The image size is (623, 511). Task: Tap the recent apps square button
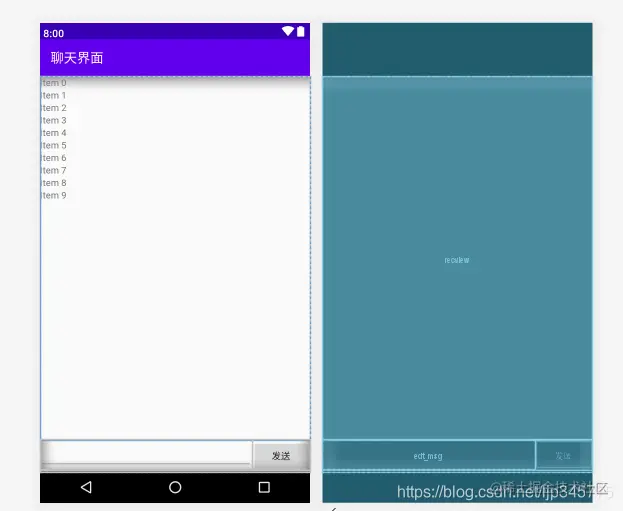pos(264,487)
